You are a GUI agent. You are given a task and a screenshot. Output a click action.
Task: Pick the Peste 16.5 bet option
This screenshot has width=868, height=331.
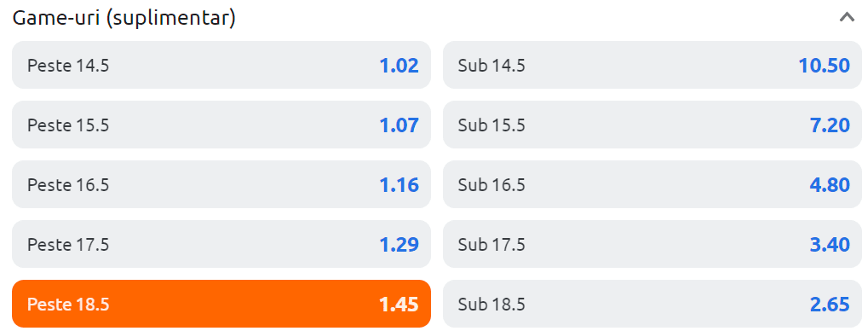221,184
